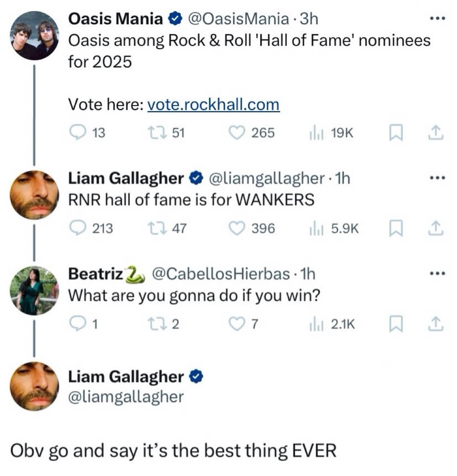The image size is (457, 476).
Task: Like Liam Gallagher's WANKERS tweet
Action: pos(236,229)
